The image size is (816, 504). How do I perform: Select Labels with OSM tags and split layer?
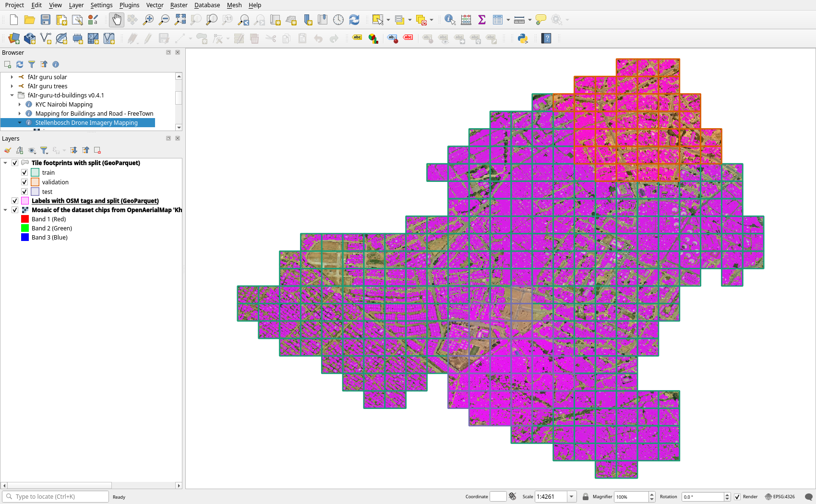95,201
